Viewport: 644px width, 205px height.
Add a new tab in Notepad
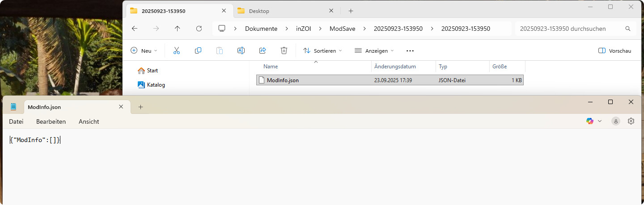click(x=140, y=107)
